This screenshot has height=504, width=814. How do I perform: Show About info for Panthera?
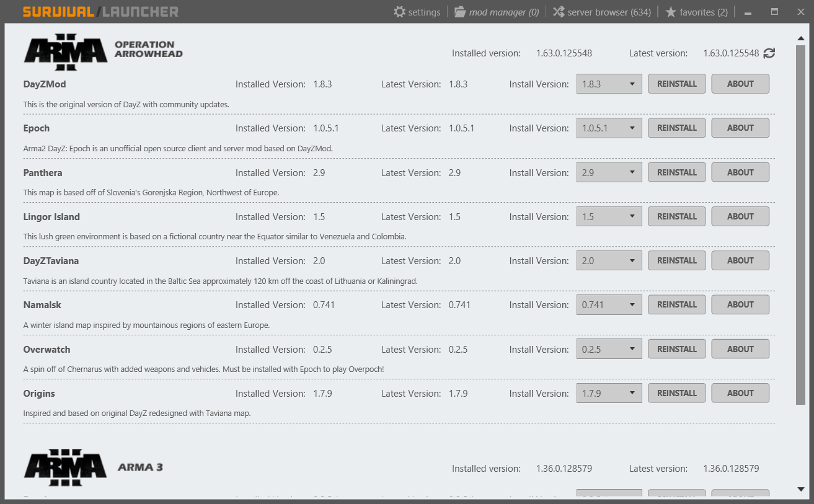tap(740, 172)
